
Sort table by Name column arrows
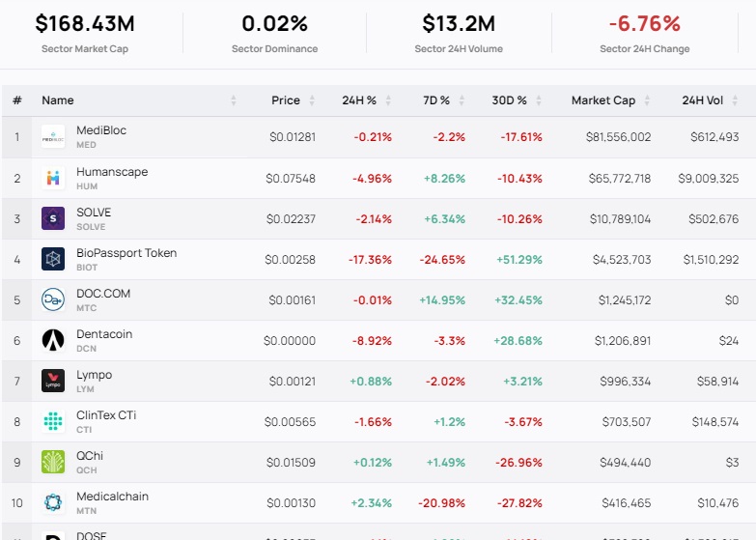234,100
